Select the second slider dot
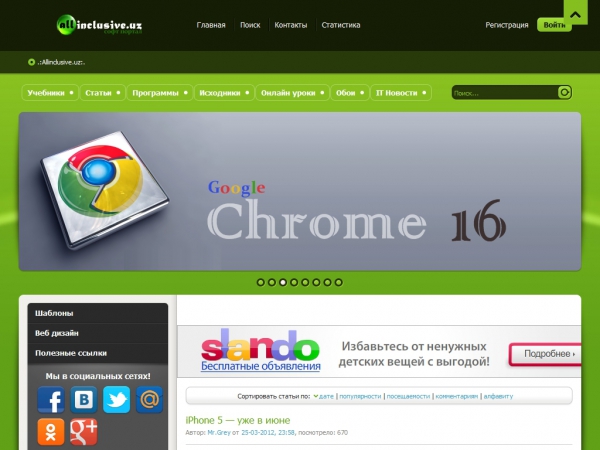The image size is (600, 450). [272, 282]
